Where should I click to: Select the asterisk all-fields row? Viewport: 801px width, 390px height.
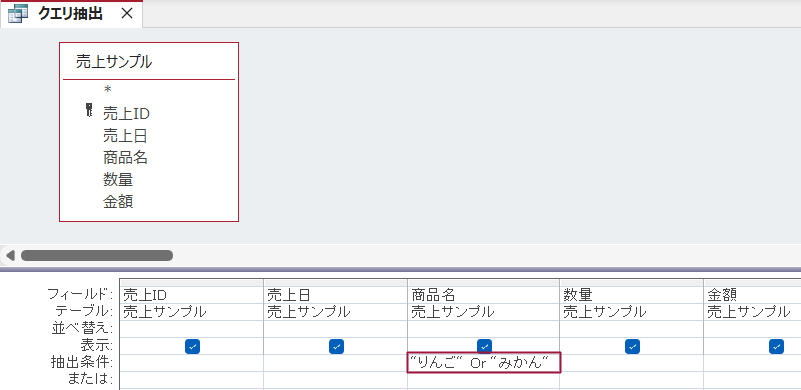[x=107, y=90]
